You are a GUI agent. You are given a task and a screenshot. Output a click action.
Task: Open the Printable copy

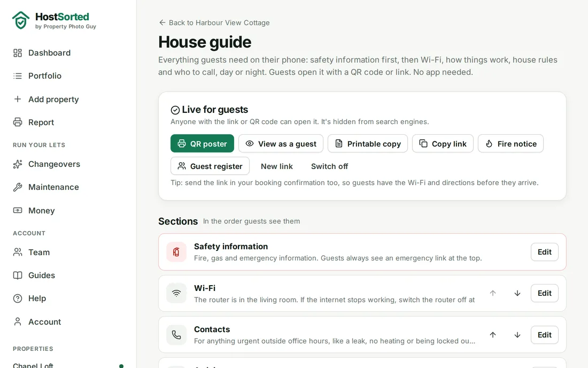[368, 144]
